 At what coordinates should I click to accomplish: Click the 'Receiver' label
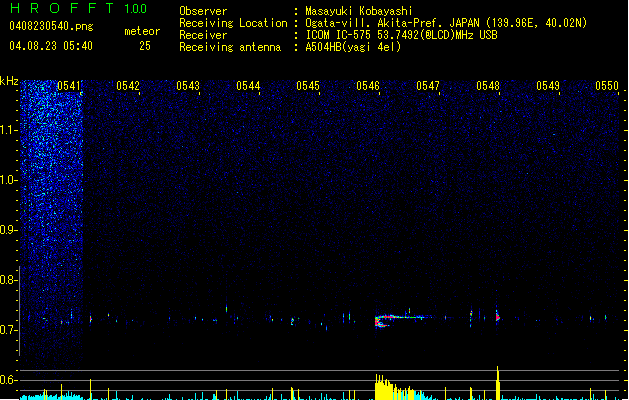203,35
